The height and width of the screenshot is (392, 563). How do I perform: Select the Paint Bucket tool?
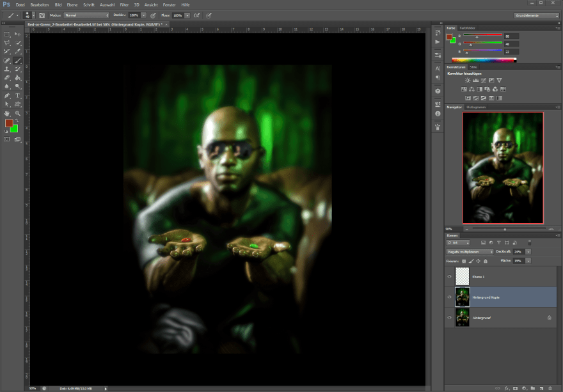click(18, 77)
